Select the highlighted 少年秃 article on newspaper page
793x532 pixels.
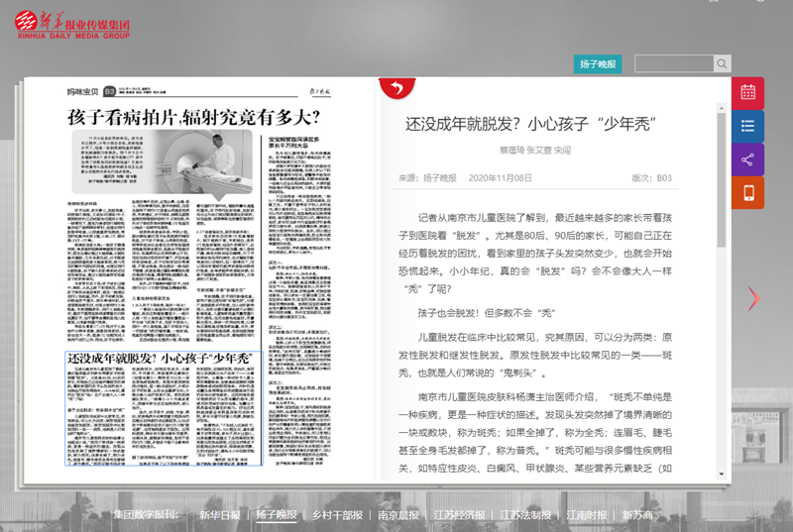point(164,408)
